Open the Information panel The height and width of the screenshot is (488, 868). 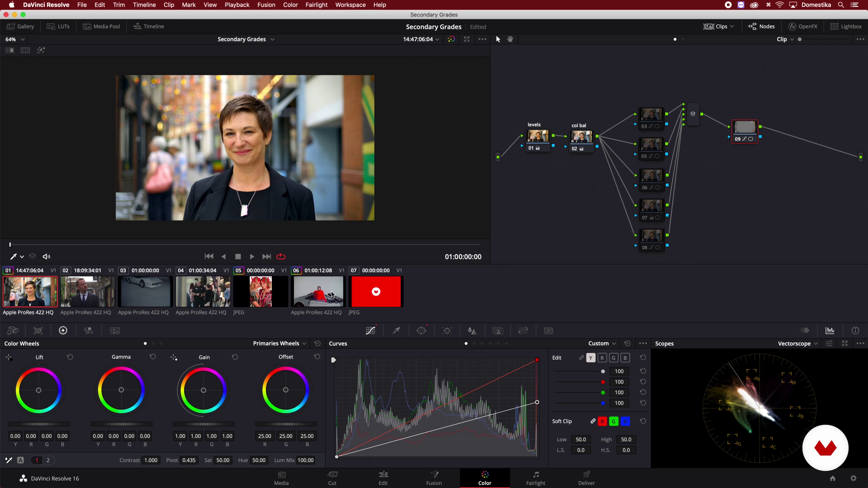point(855,331)
